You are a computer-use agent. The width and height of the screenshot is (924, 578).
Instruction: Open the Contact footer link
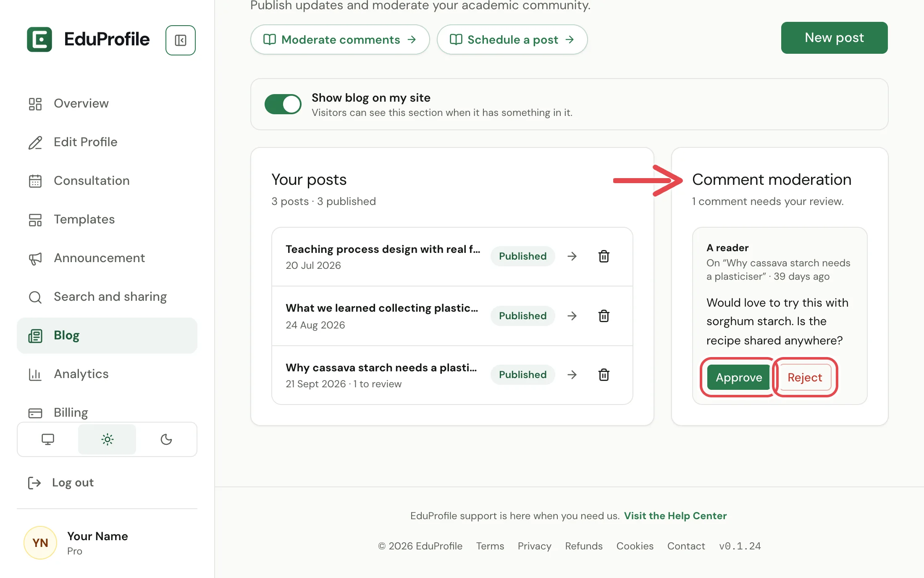[x=686, y=546]
